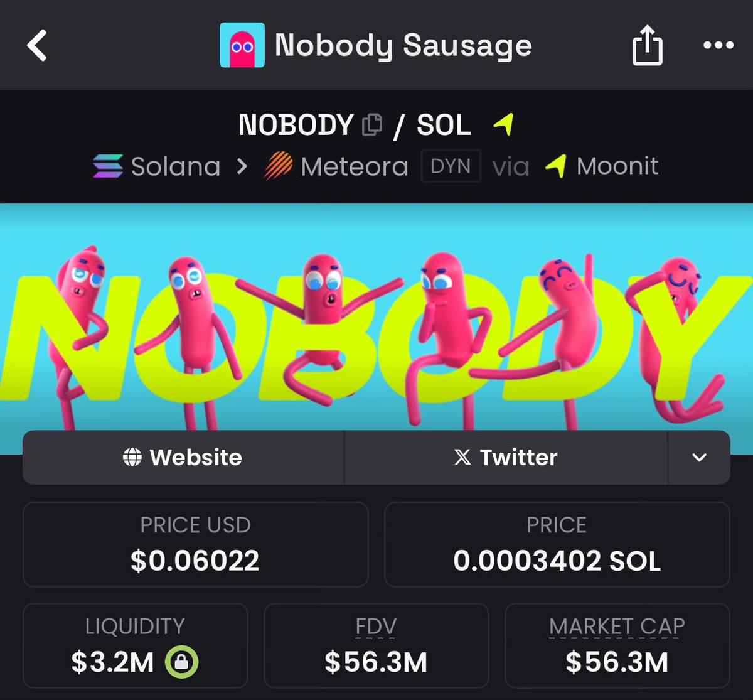Image resolution: width=753 pixels, height=700 pixels.
Task: Tap the NOBODY banner image
Action: click(x=376, y=328)
